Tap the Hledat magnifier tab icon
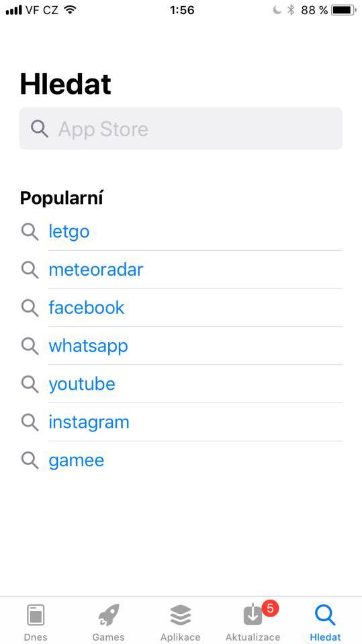The width and height of the screenshot is (362, 644). point(325,616)
